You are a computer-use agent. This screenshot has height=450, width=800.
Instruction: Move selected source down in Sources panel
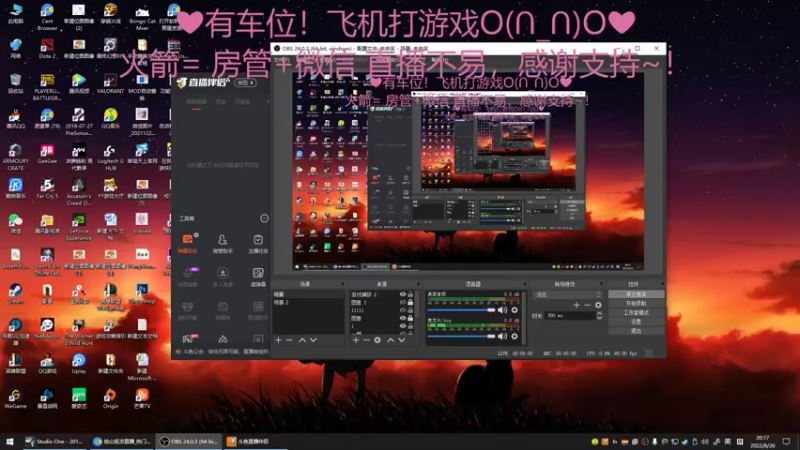tap(402, 340)
